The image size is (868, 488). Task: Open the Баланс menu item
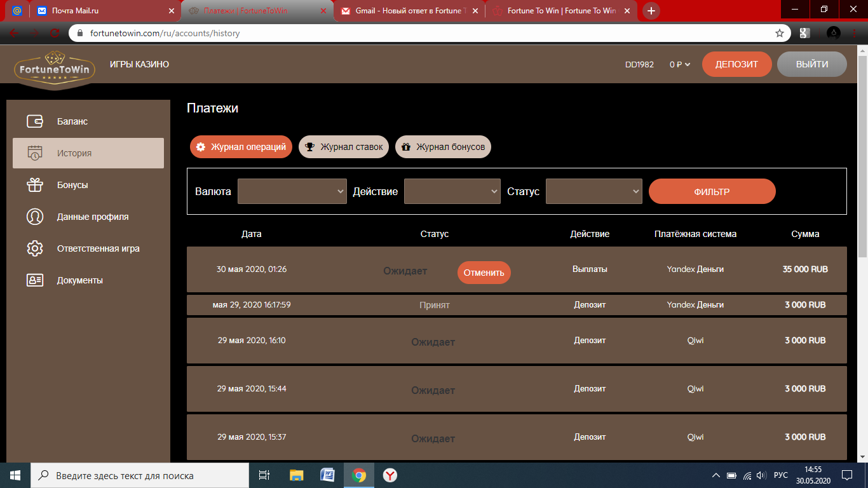(88, 121)
